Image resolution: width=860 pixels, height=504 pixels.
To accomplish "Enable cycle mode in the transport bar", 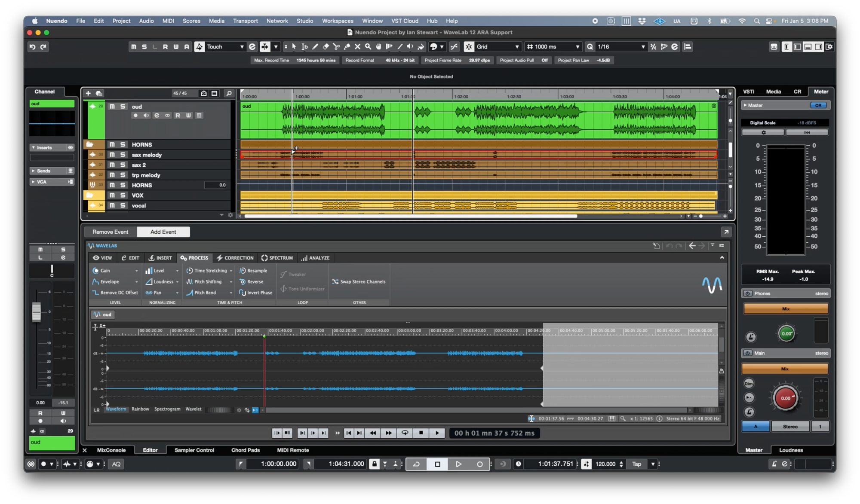I will pyautogui.click(x=416, y=464).
